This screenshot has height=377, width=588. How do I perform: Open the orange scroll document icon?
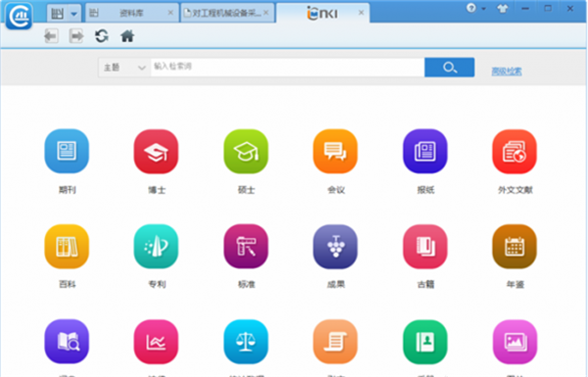(335, 342)
